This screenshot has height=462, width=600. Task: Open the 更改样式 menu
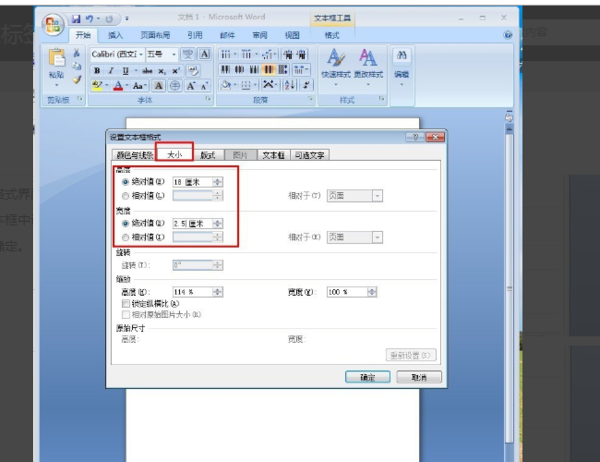tap(368, 67)
